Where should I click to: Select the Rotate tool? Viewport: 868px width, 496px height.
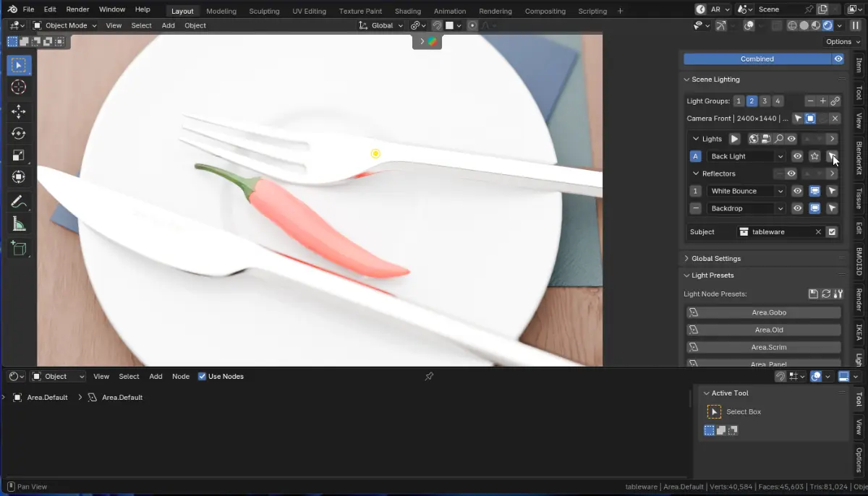[x=19, y=133]
